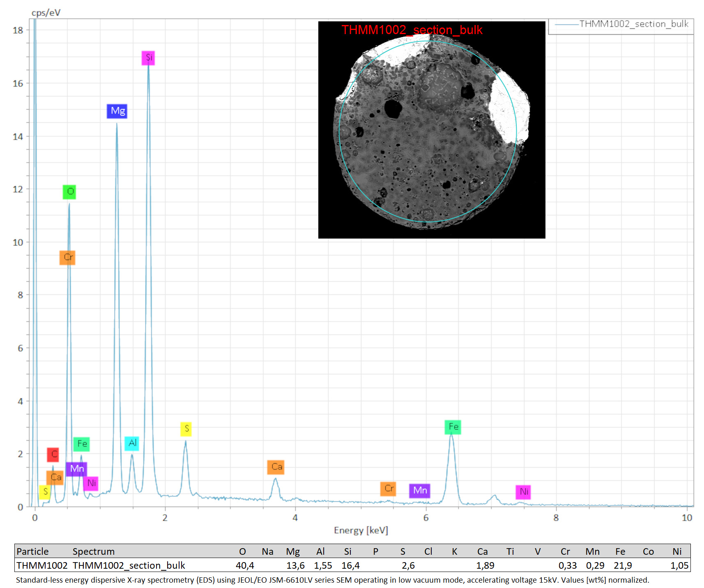The width and height of the screenshot is (704, 588).
Task: Click the THMM1002_section_bulk spectrum table cell
Action: click(129, 565)
